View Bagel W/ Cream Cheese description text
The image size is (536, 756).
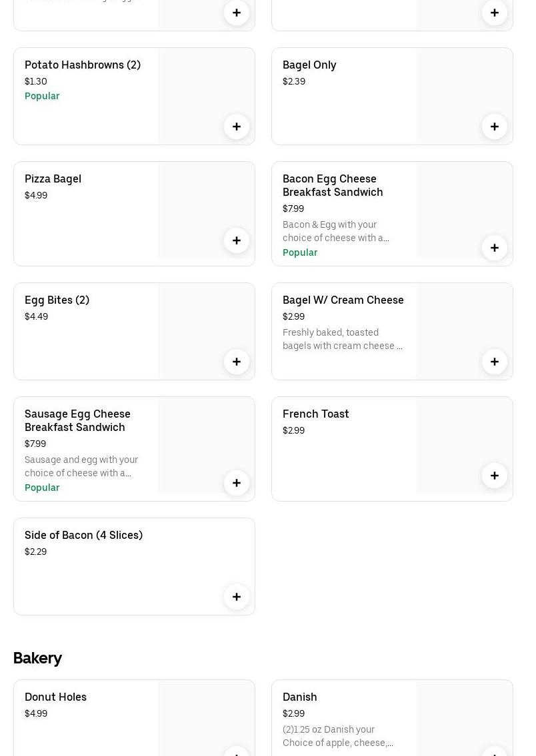tap(342, 339)
